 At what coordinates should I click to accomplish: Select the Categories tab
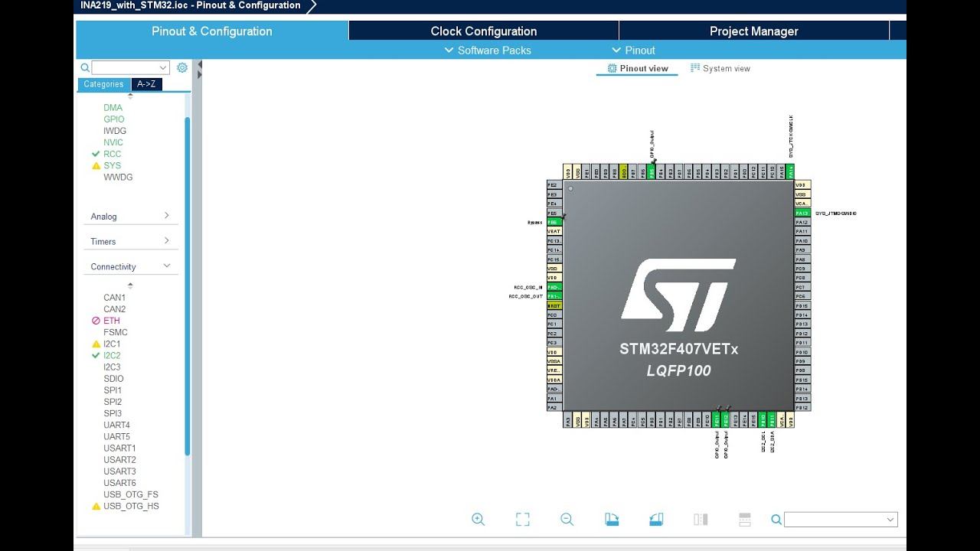click(x=103, y=84)
